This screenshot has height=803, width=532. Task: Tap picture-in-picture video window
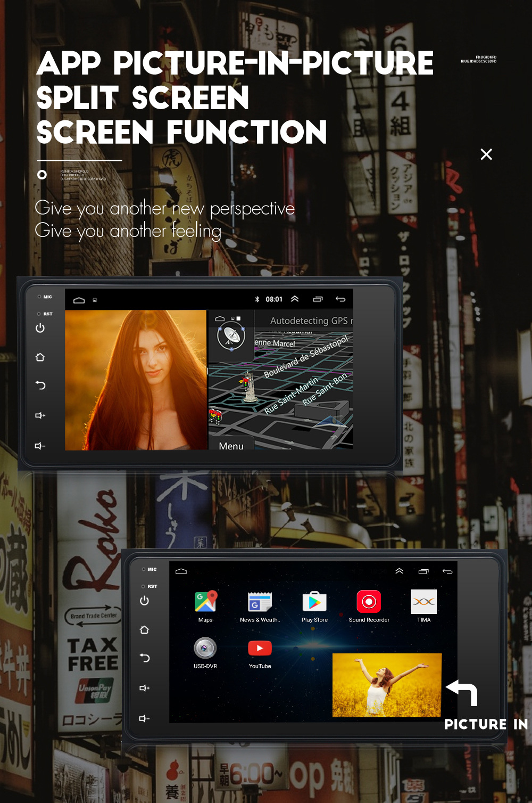(387, 685)
